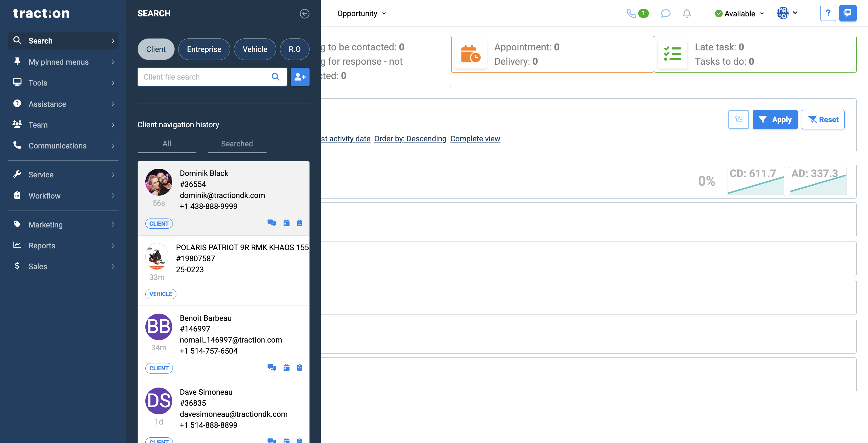This screenshot has width=868, height=443.
Task: Click the notifications bell icon
Action: click(x=687, y=13)
